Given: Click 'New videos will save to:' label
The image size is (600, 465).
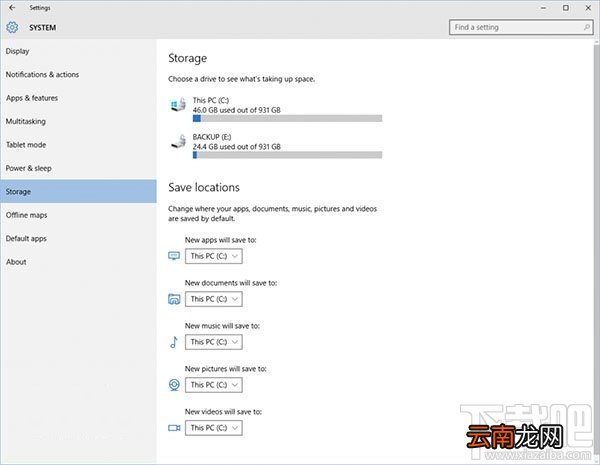Looking at the screenshot, I should click(x=223, y=411).
